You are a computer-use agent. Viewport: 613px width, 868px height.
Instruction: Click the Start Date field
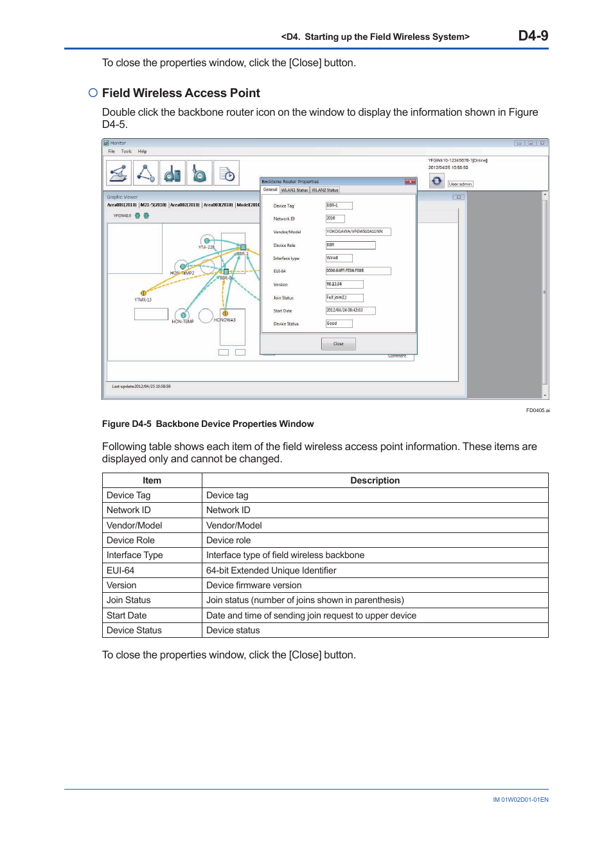pos(350,311)
